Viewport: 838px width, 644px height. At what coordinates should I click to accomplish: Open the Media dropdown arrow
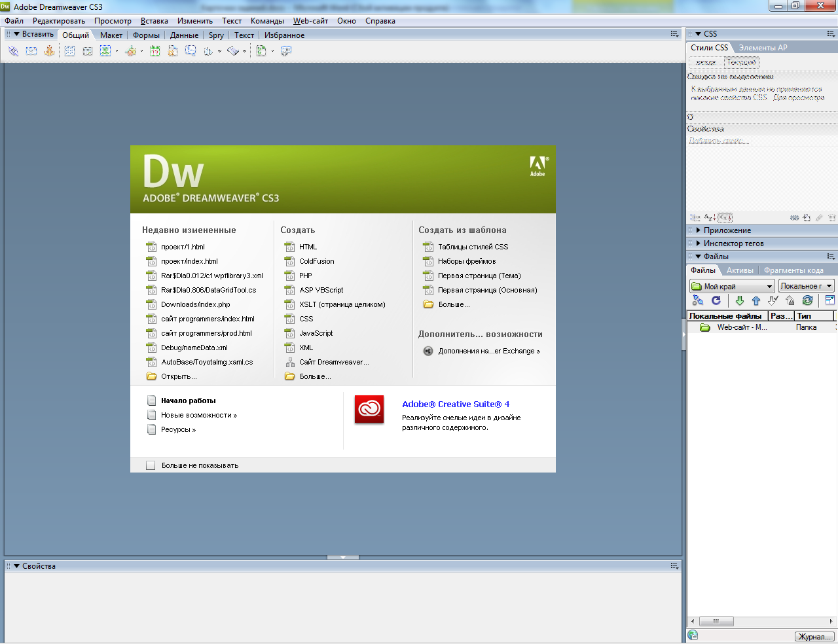pos(141,52)
